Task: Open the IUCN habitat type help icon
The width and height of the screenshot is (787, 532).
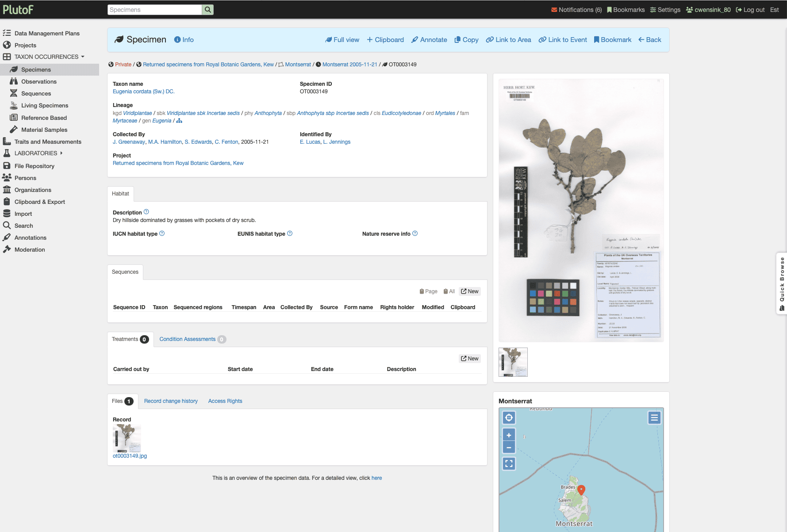Action: 162,233
